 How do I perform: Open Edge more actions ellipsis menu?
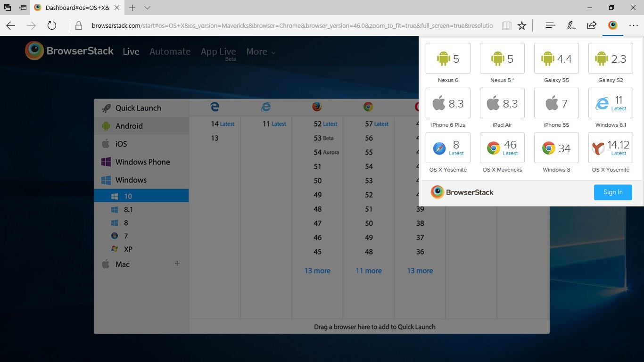(x=633, y=25)
